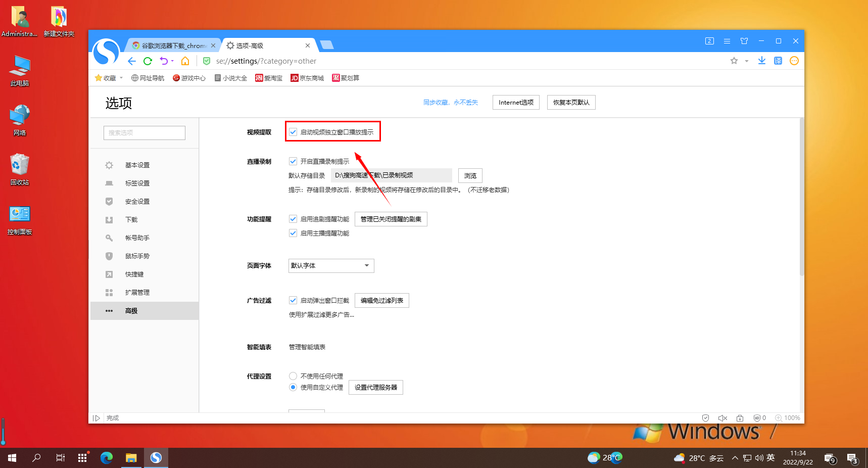Close the 选项-高级 tab

[x=308, y=45]
